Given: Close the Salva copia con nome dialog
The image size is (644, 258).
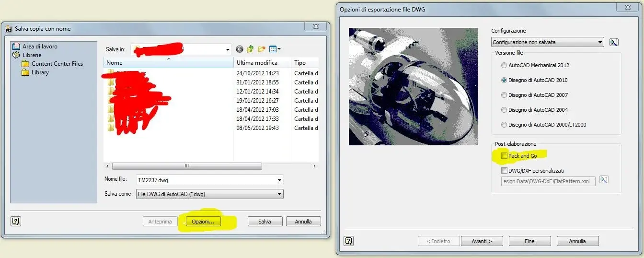Looking at the screenshot, I should coord(316,27).
